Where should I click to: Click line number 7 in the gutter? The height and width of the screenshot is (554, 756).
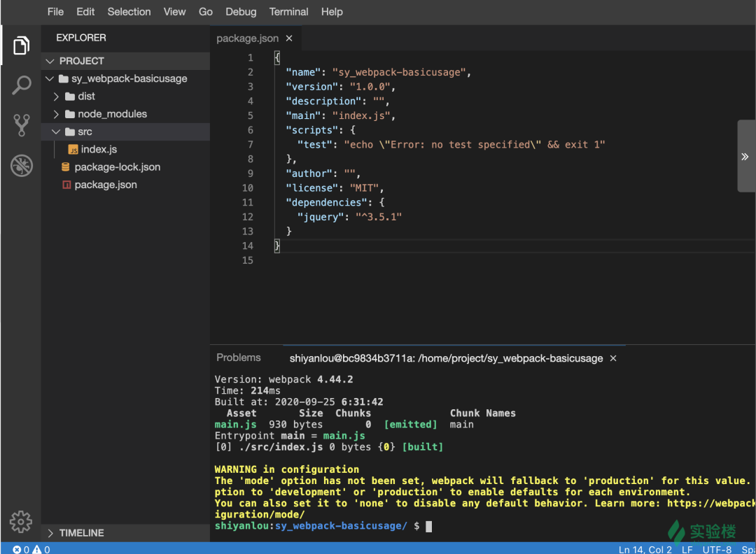pyautogui.click(x=250, y=145)
